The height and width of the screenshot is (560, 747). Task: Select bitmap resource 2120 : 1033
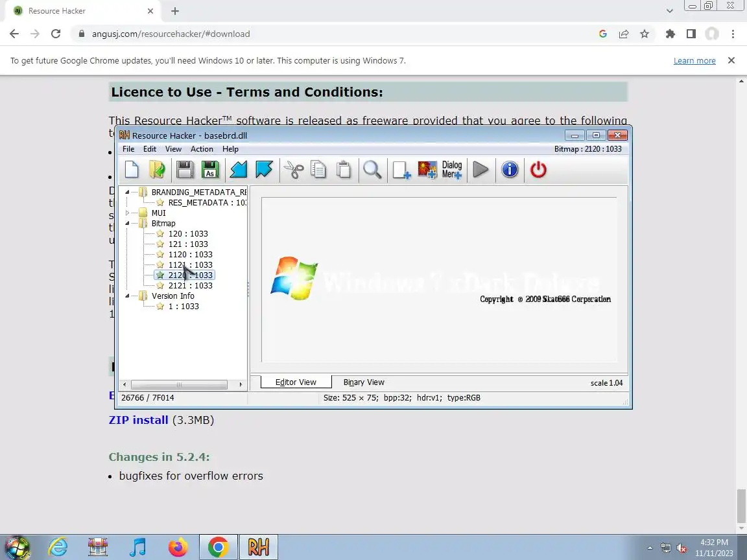(190, 275)
